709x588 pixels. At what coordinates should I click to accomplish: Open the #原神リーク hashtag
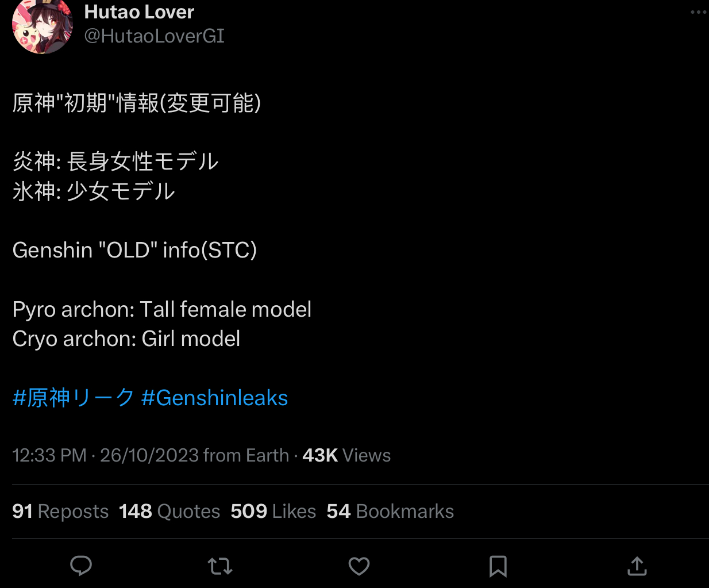pos(74,398)
